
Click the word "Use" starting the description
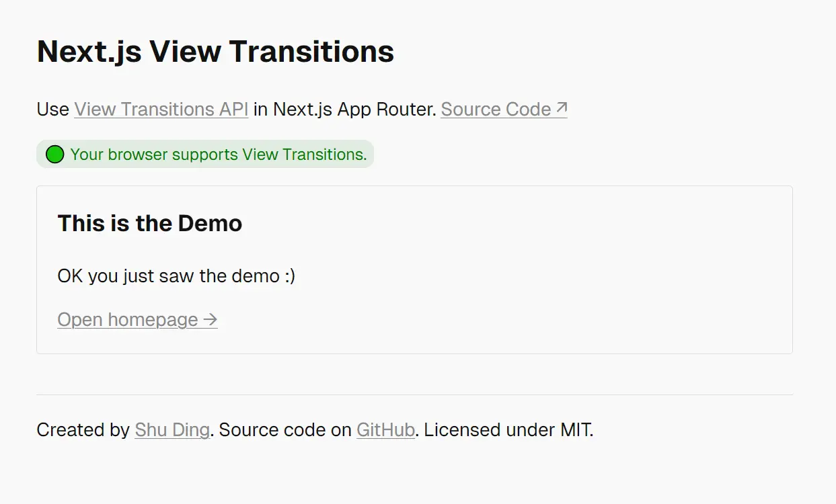pyautogui.click(x=53, y=110)
